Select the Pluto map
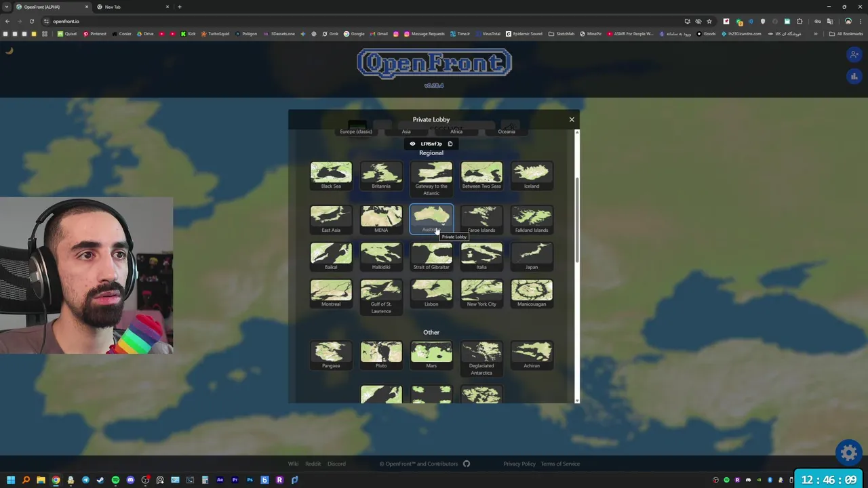The height and width of the screenshot is (488, 868). coord(381,355)
